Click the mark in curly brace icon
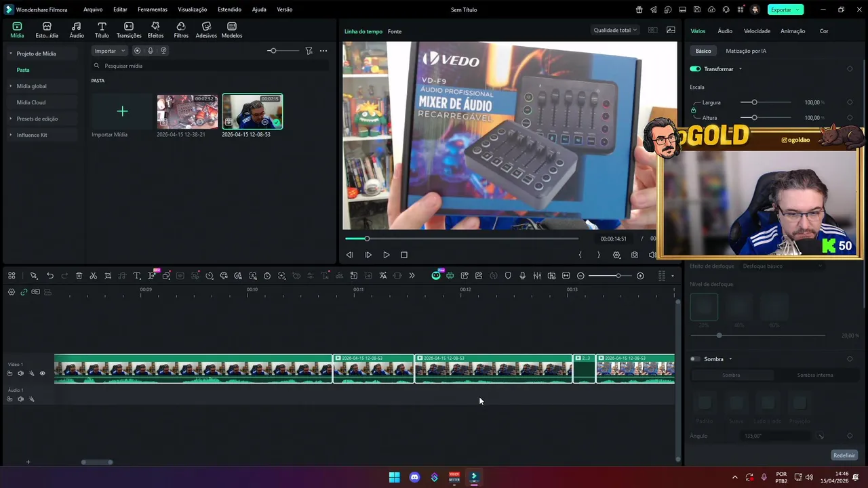 [x=580, y=255]
